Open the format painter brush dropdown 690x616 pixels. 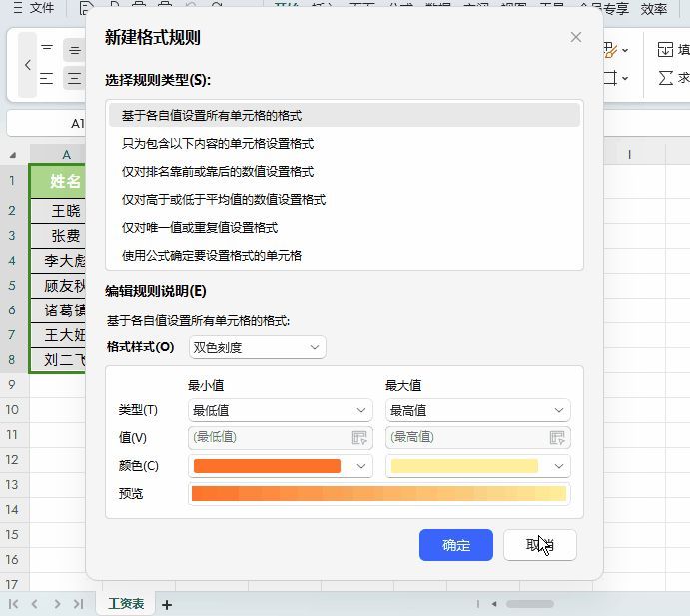tap(625, 51)
